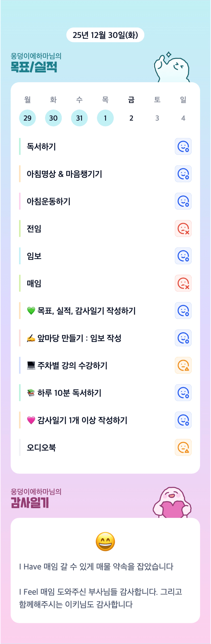
Task: Click the blue smiley beside 아침명상 & 마음챙기기
Action: [x=183, y=174]
